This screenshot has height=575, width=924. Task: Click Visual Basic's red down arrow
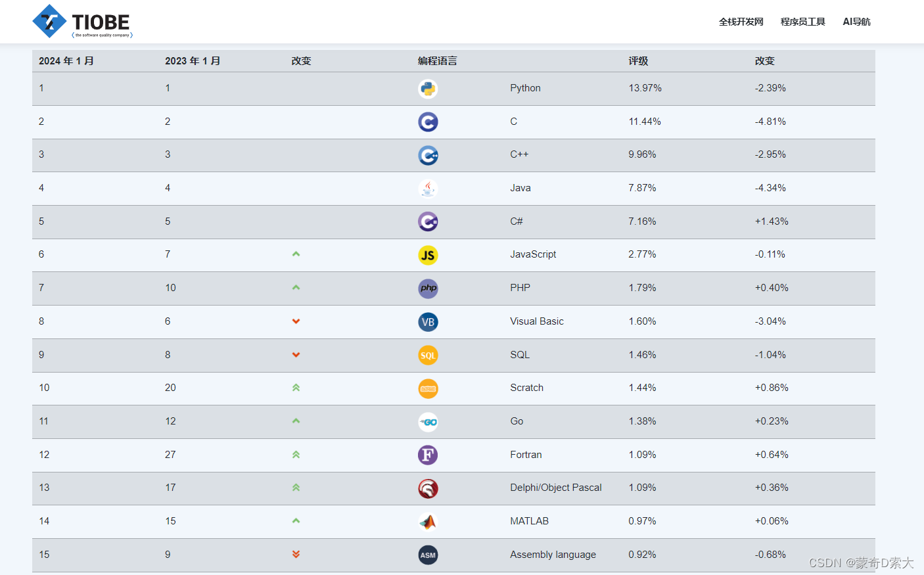[296, 321]
